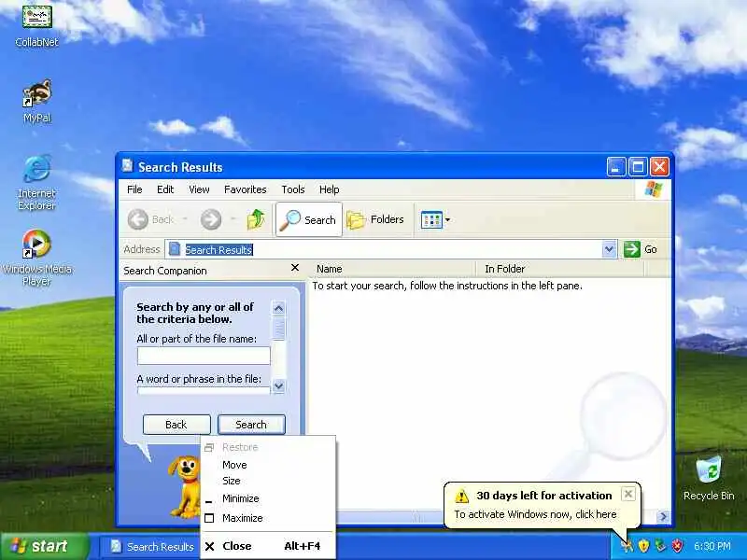Click the taskbar clock showing 6:30 PM
747x560 pixels.
click(x=712, y=546)
